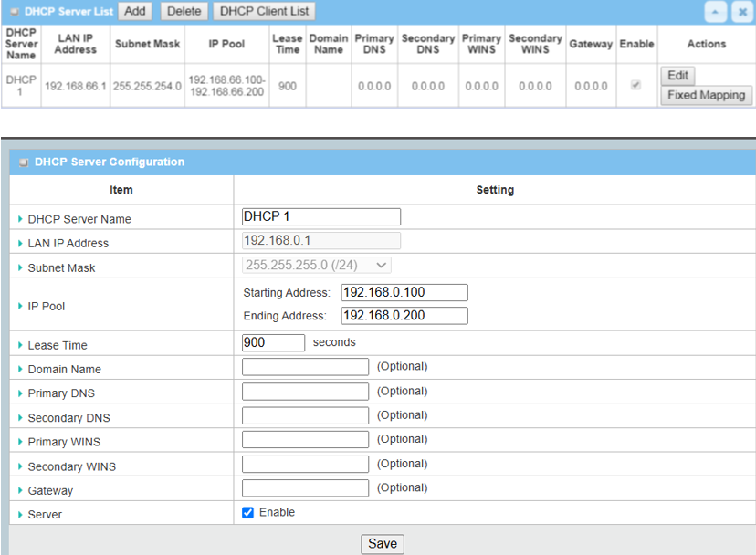Select the Gateway input field
Screen dimensions: 756x555
[305, 488]
